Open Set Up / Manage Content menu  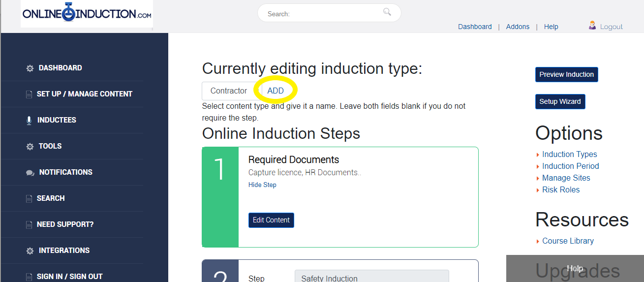coord(85,94)
